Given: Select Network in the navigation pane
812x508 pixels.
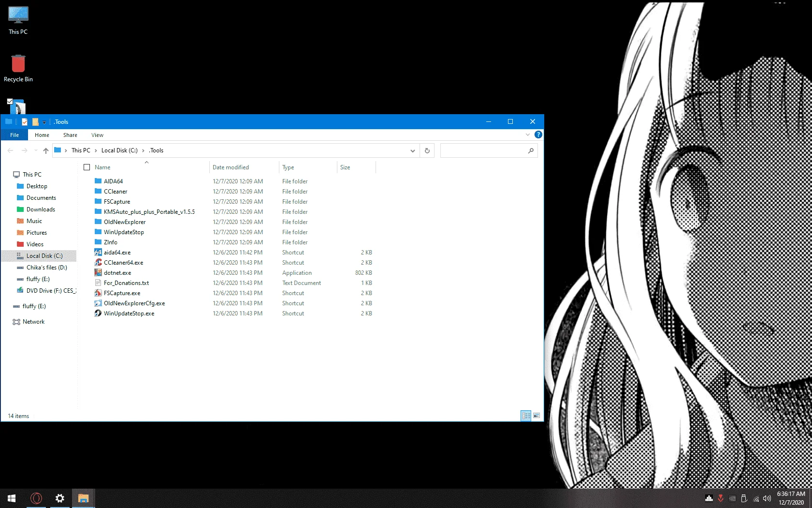Looking at the screenshot, I should (x=33, y=322).
